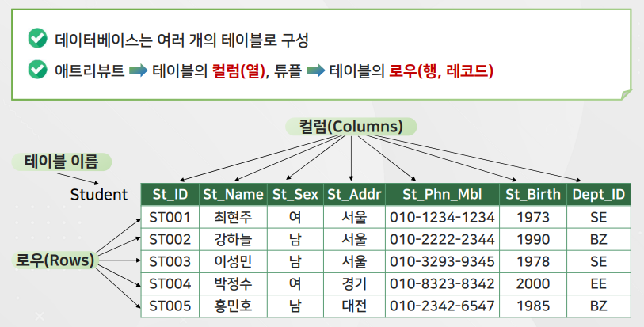The width and height of the screenshot is (644, 327).
Task: Select the St_ID column header
Action: tap(170, 194)
